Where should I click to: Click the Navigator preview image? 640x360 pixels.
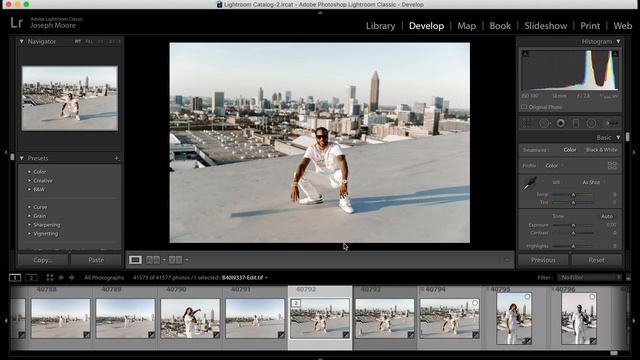[x=70, y=98]
